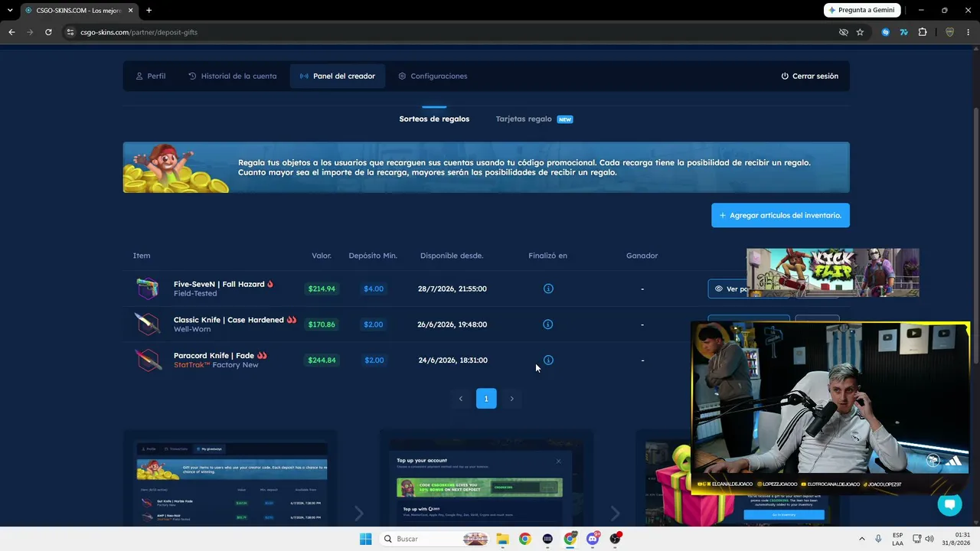The height and width of the screenshot is (551, 980).
Task: Reload the current page
Action: [48, 32]
